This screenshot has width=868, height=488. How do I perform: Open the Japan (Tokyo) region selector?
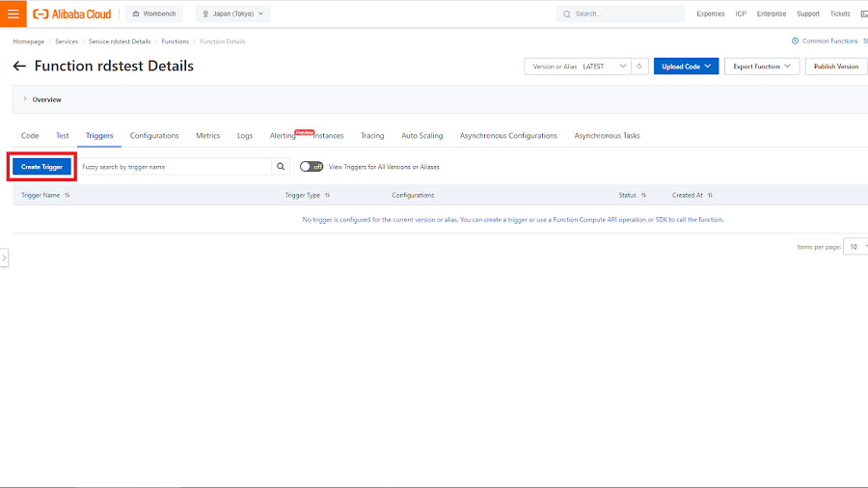click(x=233, y=14)
